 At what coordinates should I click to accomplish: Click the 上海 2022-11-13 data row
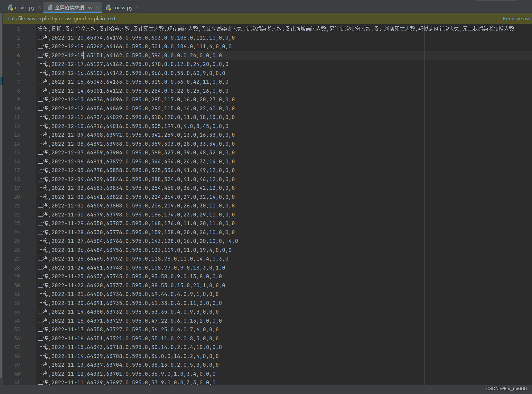point(128,365)
